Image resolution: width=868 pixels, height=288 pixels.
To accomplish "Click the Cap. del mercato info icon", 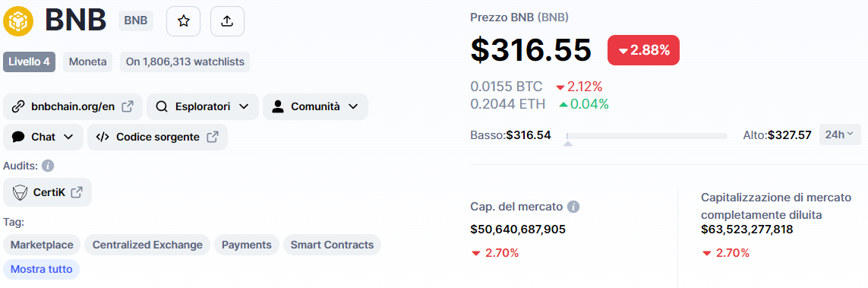I will coord(573,207).
